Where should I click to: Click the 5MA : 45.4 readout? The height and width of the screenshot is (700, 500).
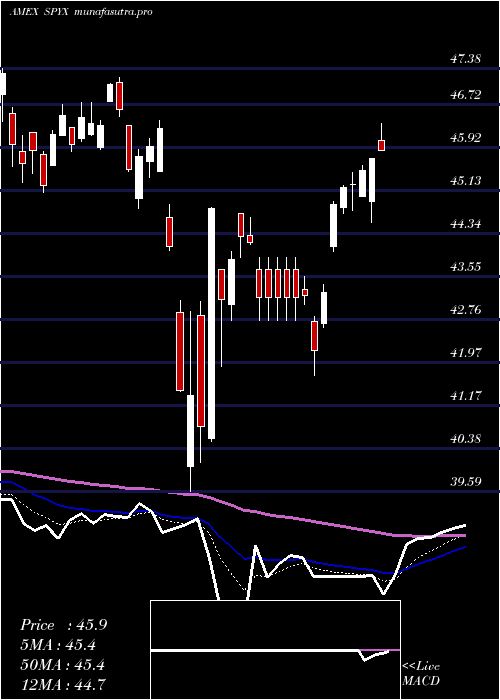point(58,645)
